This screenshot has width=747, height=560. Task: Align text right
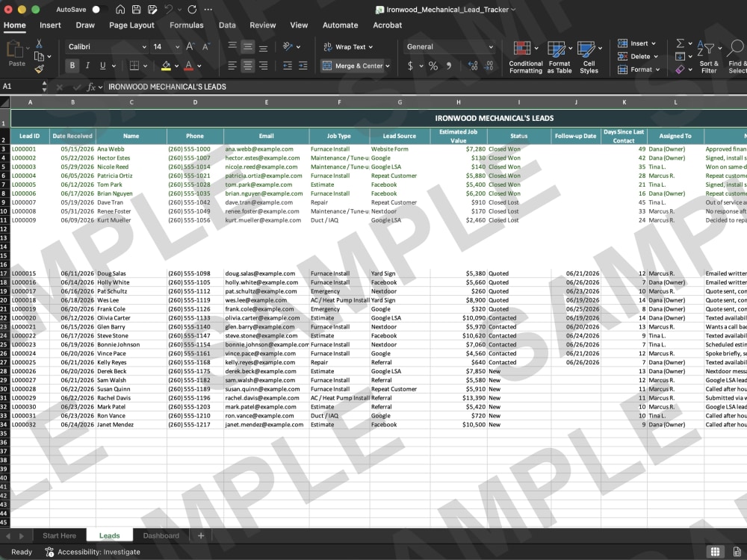[x=263, y=66]
